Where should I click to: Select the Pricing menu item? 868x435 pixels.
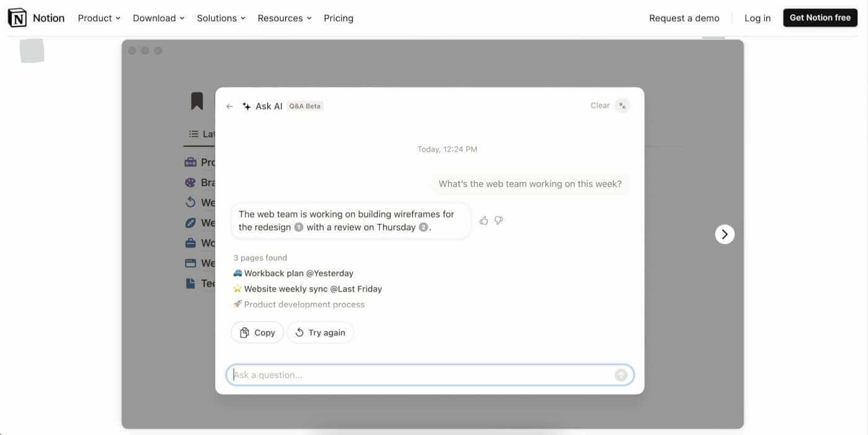point(339,18)
